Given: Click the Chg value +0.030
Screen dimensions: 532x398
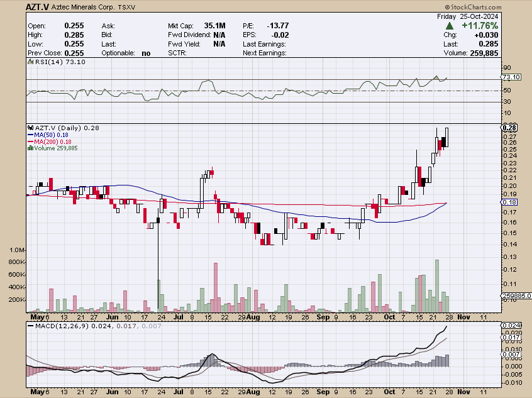Looking at the screenshot, I should (486, 35).
